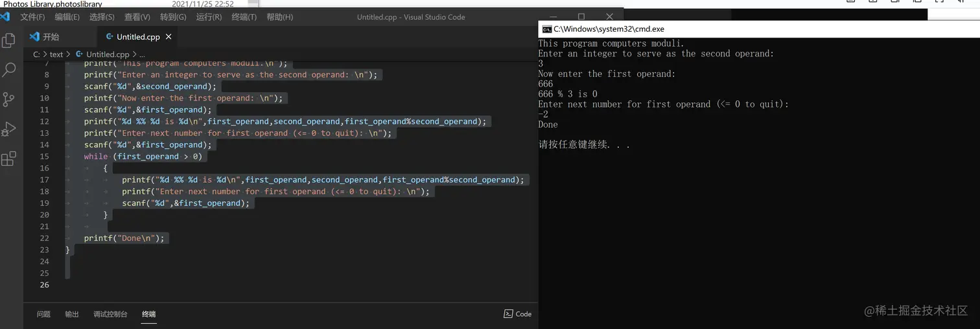Image resolution: width=980 pixels, height=329 pixels.
Task: Open the 调试控制台 panel tab
Action: pyautogui.click(x=110, y=314)
